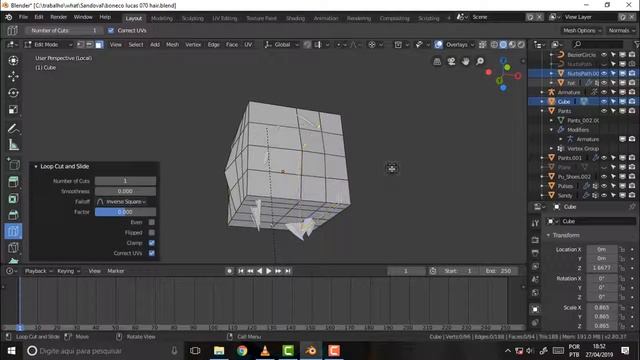The height and width of the screenshot is (360, 640).
Task: Open the Render menu
Action: (58, 17)
